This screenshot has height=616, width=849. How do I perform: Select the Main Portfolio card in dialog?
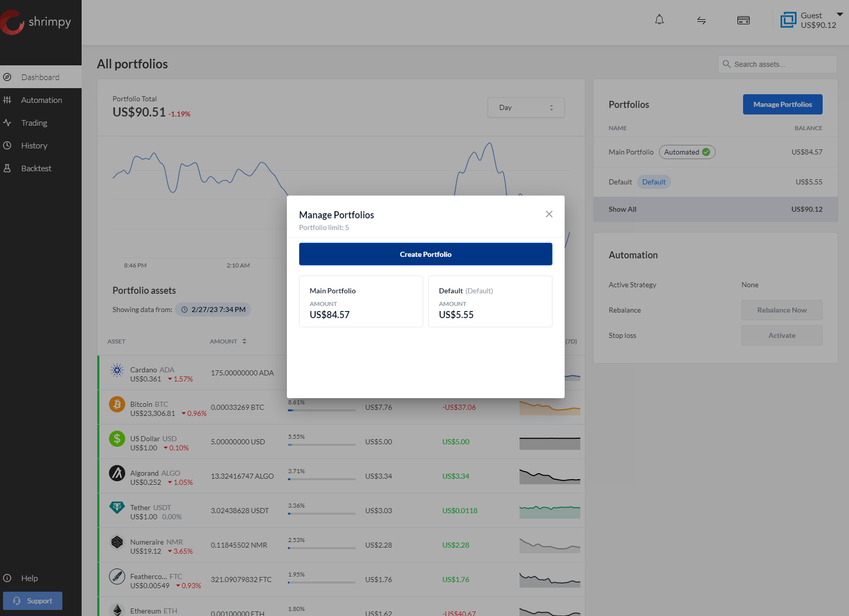tap(361, 301)
